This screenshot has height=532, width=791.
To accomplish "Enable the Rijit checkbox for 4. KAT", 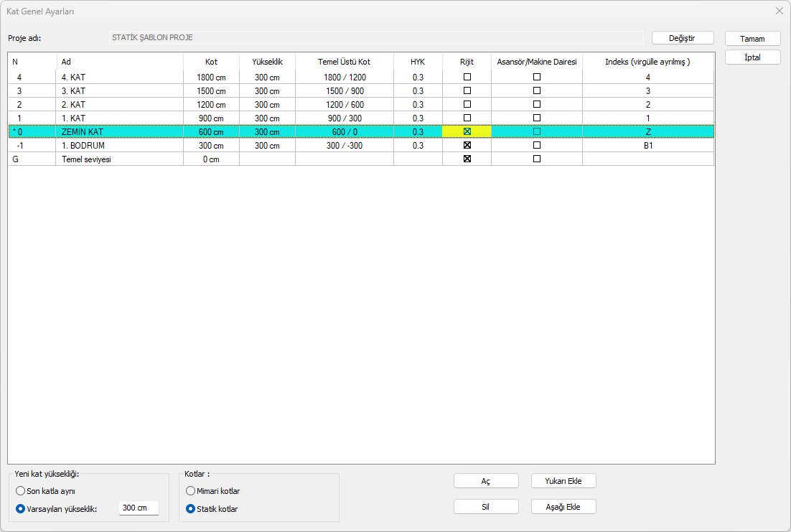I will (467, 77).
